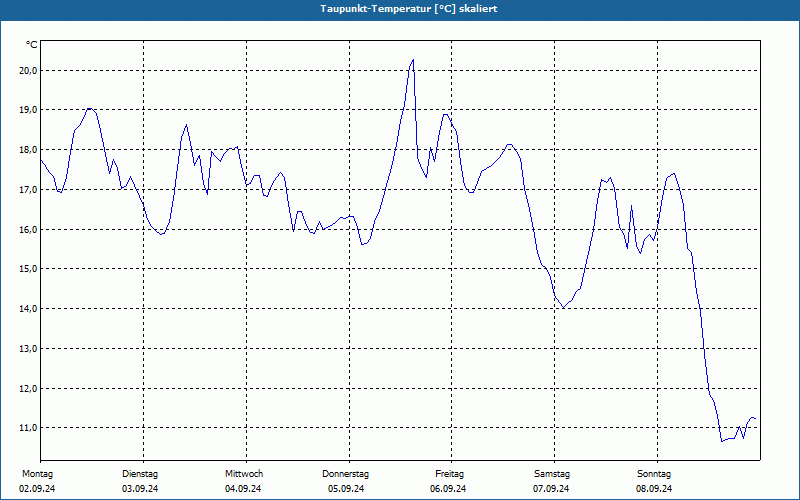Image resolution: width=800 pixels, height=500 pixels.
Task: Select the 14,0 axis value
Action: click(28, 308)
